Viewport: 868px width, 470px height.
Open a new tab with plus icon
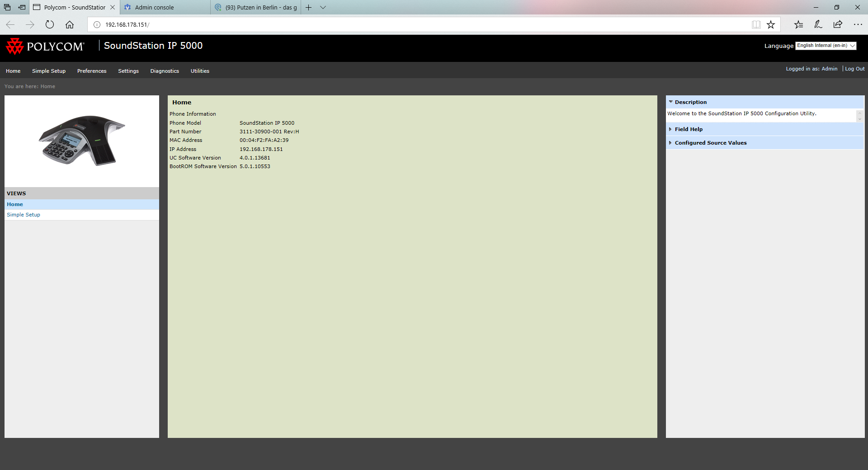coord(309,7)
